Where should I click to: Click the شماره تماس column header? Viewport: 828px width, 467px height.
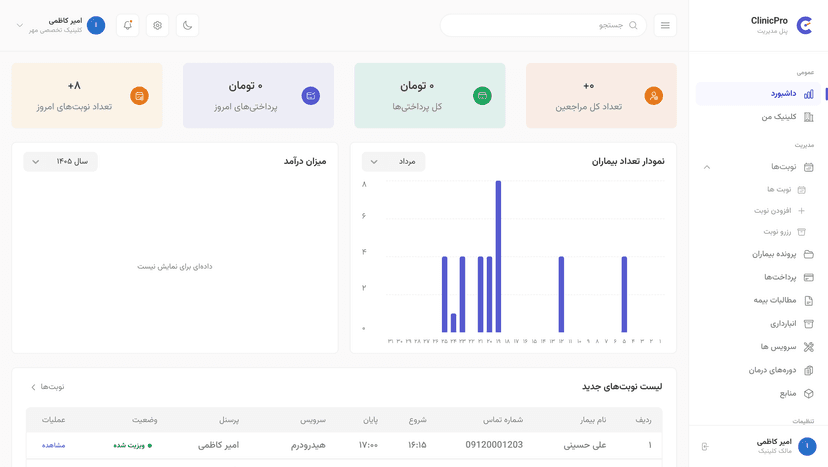pos(503,420)
